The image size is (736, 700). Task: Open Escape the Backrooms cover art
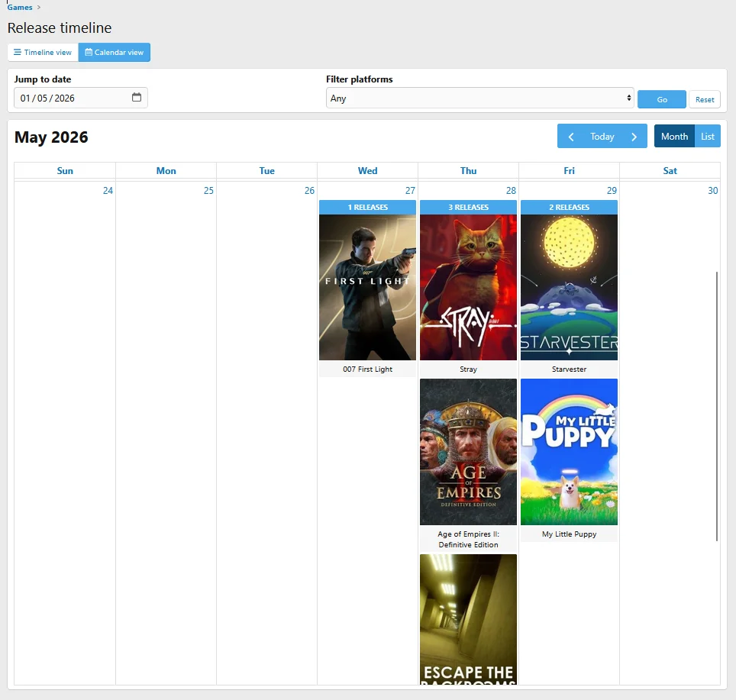click(469, 619)
